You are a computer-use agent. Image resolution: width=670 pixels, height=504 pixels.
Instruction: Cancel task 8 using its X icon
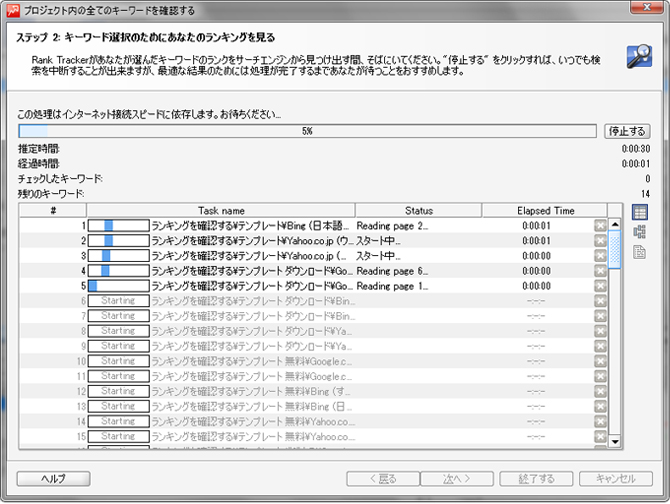point(600,331)
